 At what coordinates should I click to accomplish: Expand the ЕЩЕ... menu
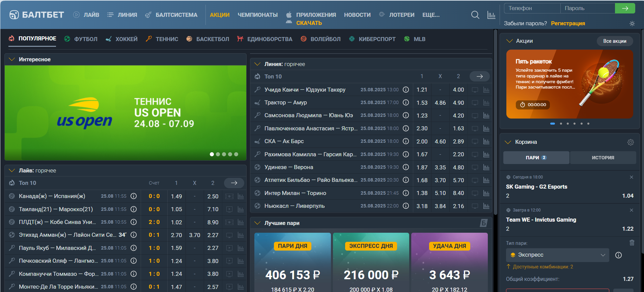431,15
